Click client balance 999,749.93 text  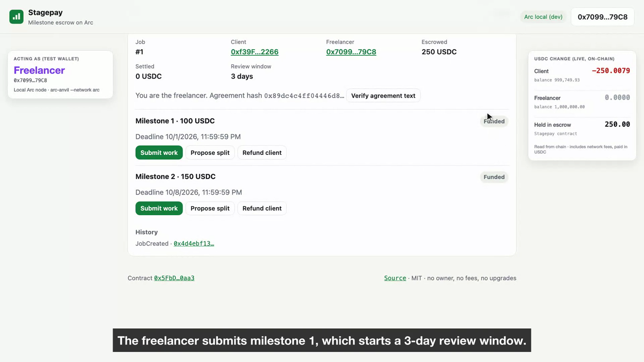tap(557, 80)
